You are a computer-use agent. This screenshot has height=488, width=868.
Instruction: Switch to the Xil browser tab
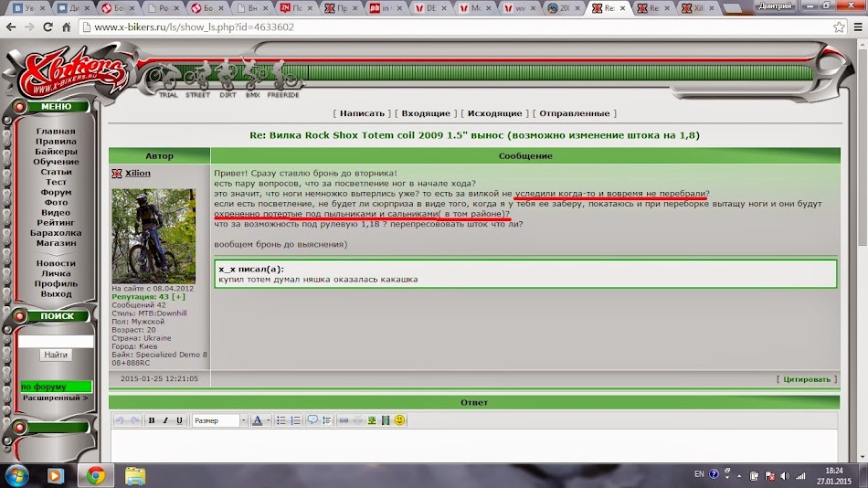click(700, 7)
